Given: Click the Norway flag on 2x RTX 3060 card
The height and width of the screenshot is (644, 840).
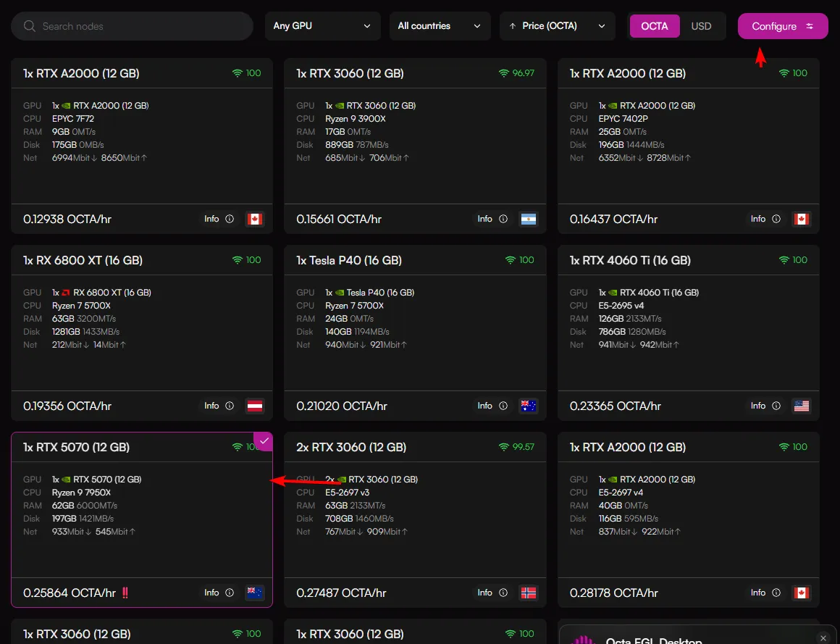Looking at the screenshot, I should point(528,593).
